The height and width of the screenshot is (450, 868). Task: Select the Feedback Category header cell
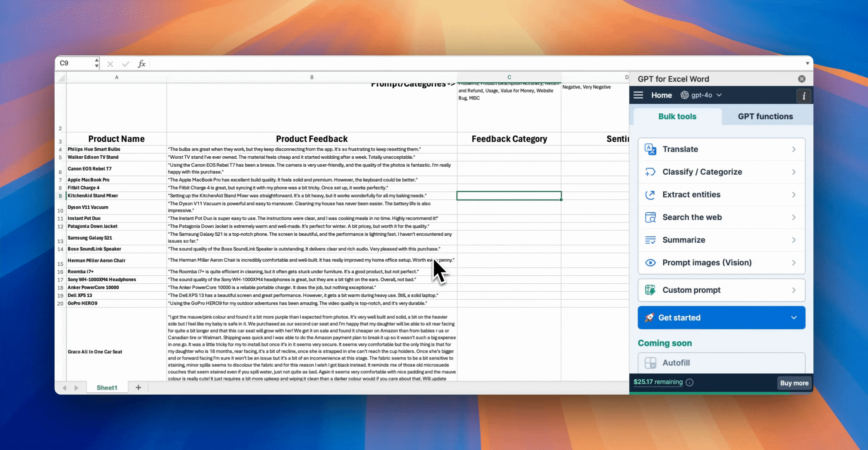pyautogui.click(x=509, y=139)
